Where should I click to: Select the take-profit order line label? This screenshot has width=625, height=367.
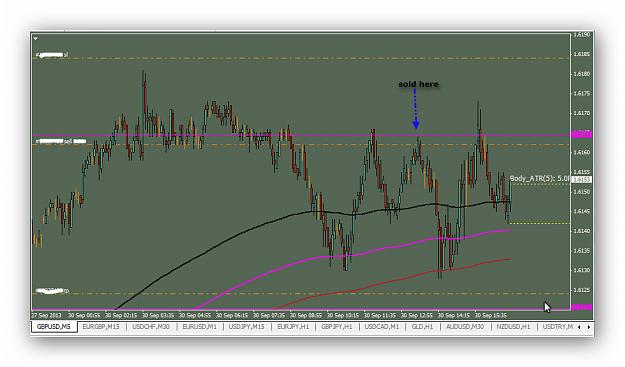pyautogui.click(x=52, y=290)
